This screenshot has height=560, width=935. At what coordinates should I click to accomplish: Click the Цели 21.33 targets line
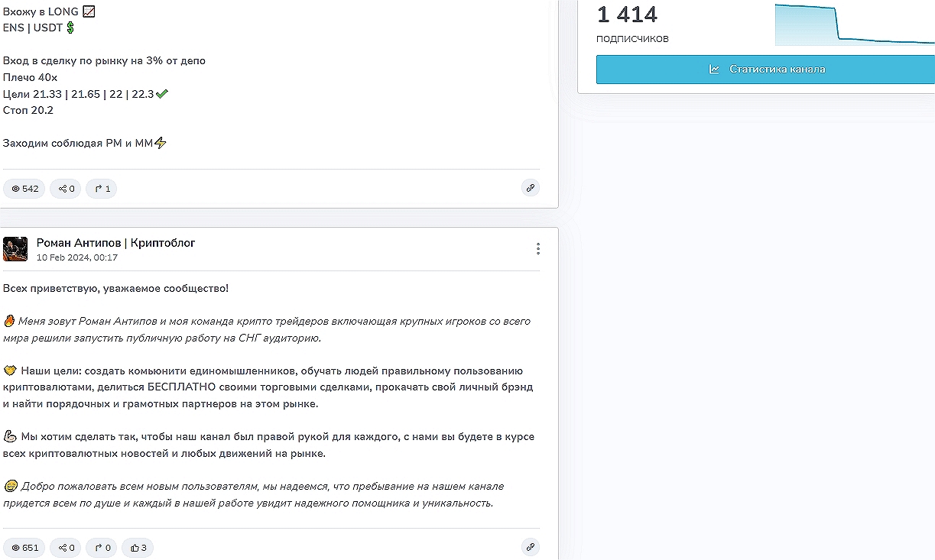pos(79,94)
